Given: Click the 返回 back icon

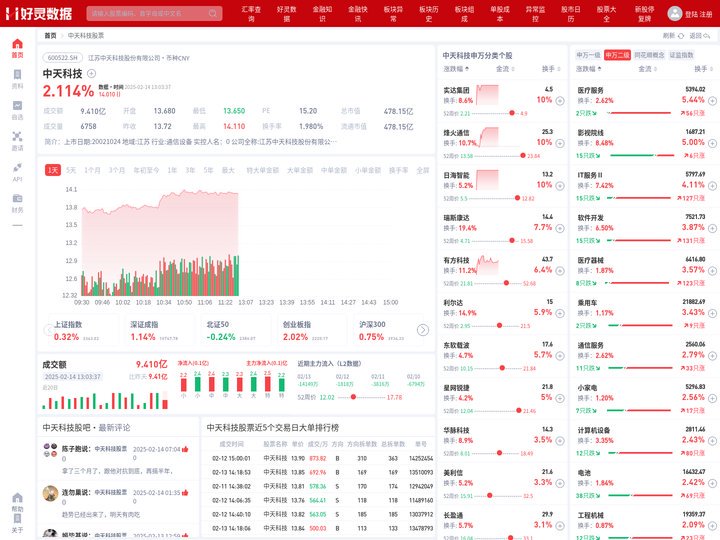Looking at the screenshot, I should [707, 35].
